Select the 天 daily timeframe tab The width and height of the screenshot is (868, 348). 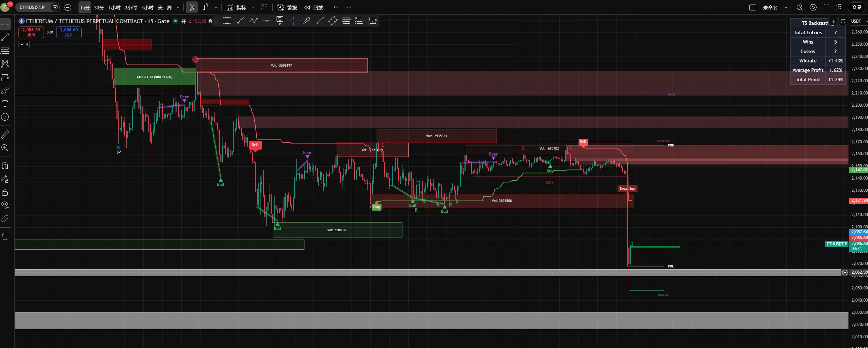pos(160,7)
